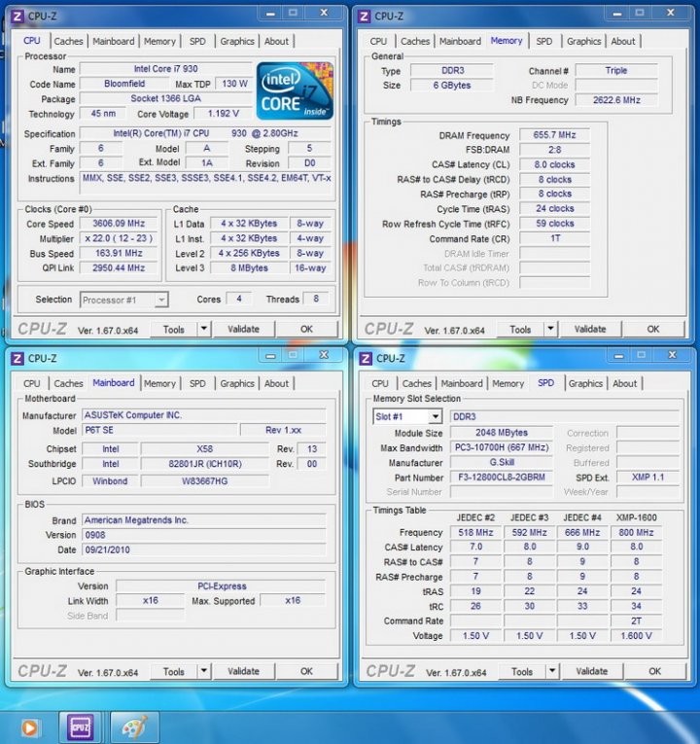Click the Channel # value Triple

point(616,71)
